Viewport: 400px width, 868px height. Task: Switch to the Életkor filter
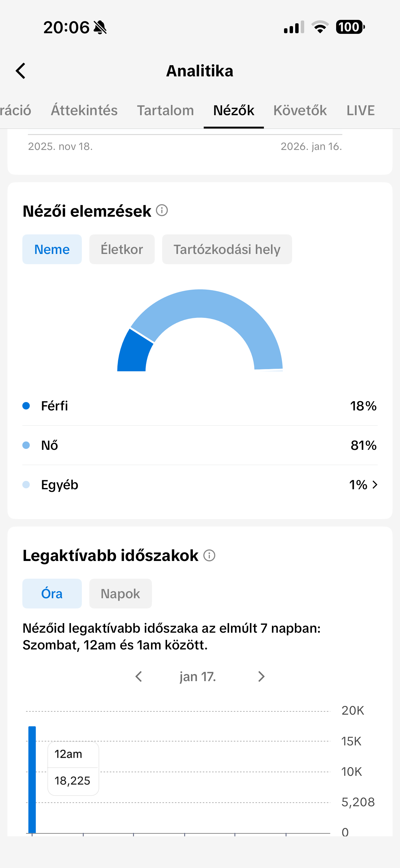pos(122,249)
